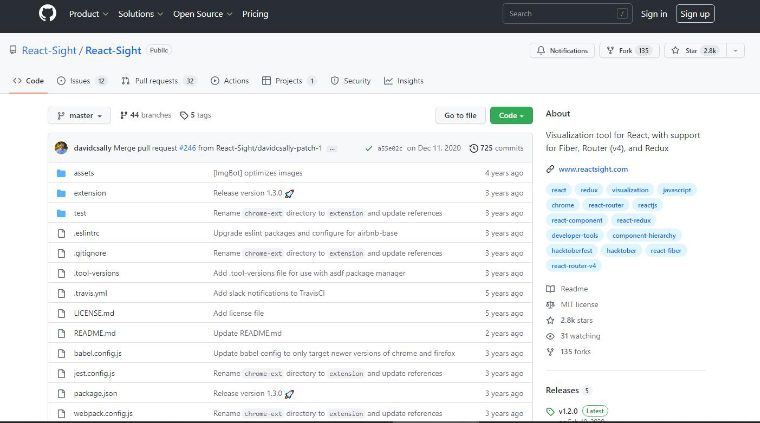This screenshot has width=760, height=423.
Task: Expand the star lists dropdown arrow
Action: (x=735, y=50)
